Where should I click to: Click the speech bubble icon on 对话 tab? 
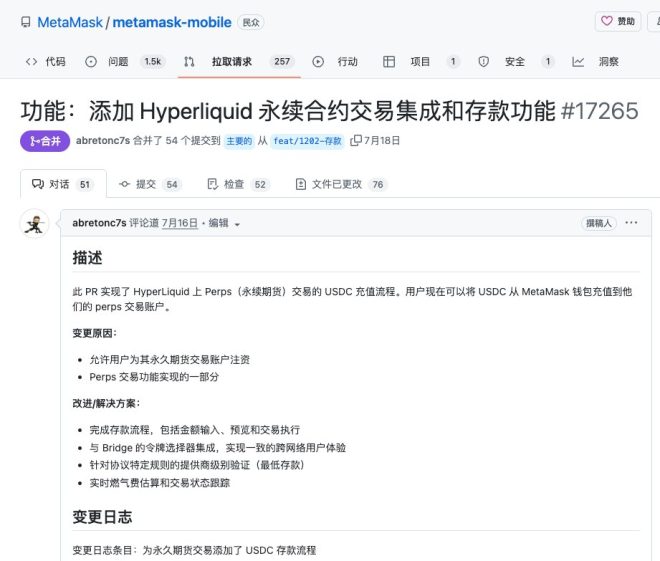pos(38,184)
